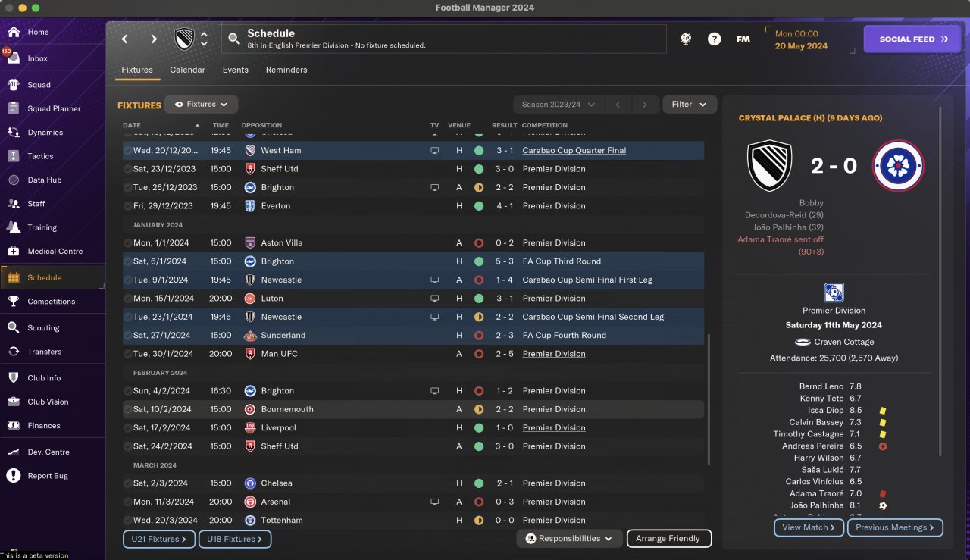Open the Fixtures view dropdown

202,105
